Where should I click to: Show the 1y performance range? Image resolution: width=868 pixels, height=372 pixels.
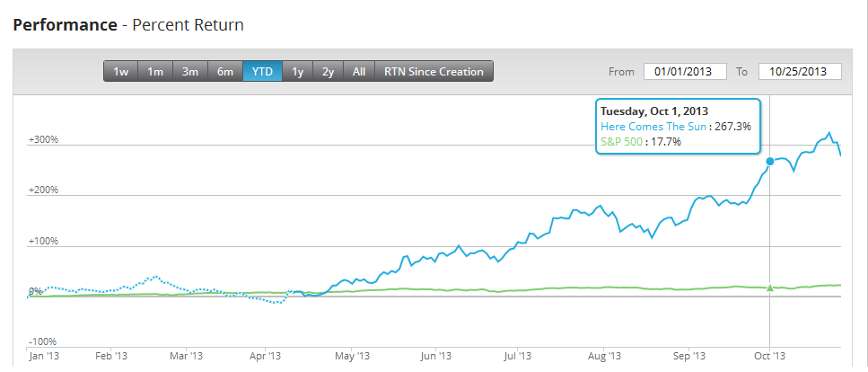(298, 72)
